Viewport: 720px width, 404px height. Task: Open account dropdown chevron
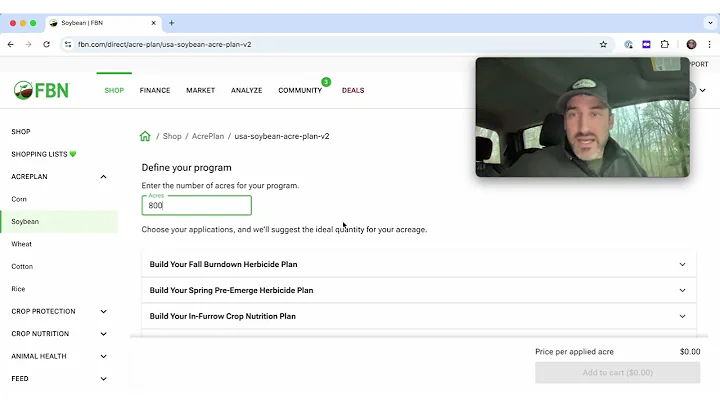[703, 90]
